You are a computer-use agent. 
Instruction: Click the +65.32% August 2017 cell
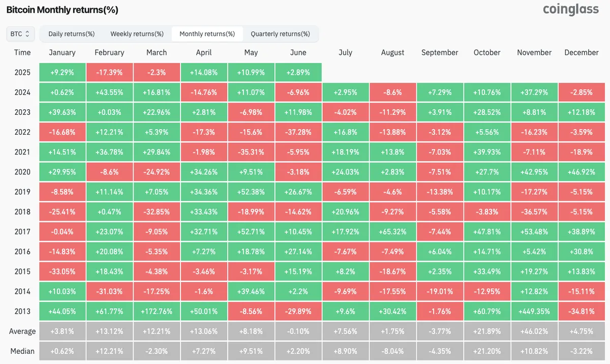click(392, 232)
